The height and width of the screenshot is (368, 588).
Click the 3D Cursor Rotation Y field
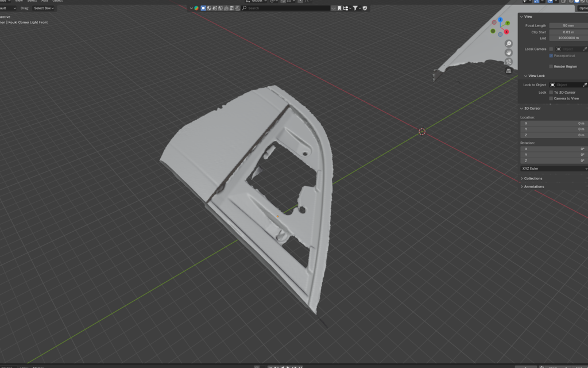click(554, 155)
